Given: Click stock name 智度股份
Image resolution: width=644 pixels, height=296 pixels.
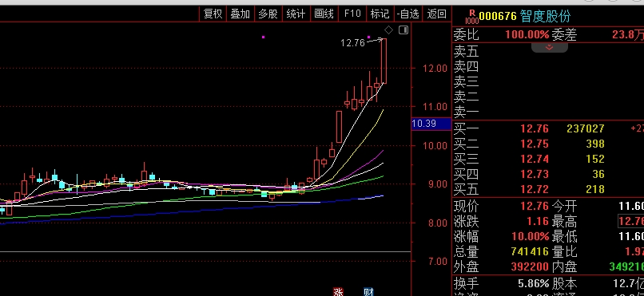Looking at the screenshot, I should pos(546,17).
